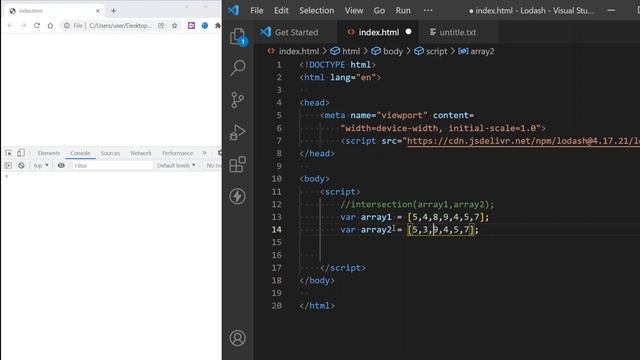The height and width of the screenshot is (360, 640).
Task: Click the console Filter field
Action: click(x=112, y=165)
